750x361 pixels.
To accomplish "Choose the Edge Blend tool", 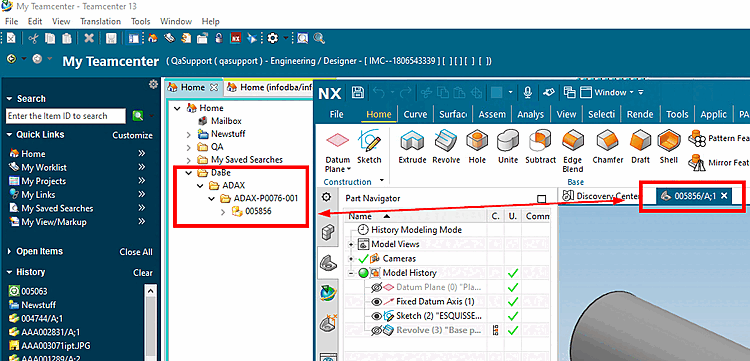I will (x=572, y=151).
